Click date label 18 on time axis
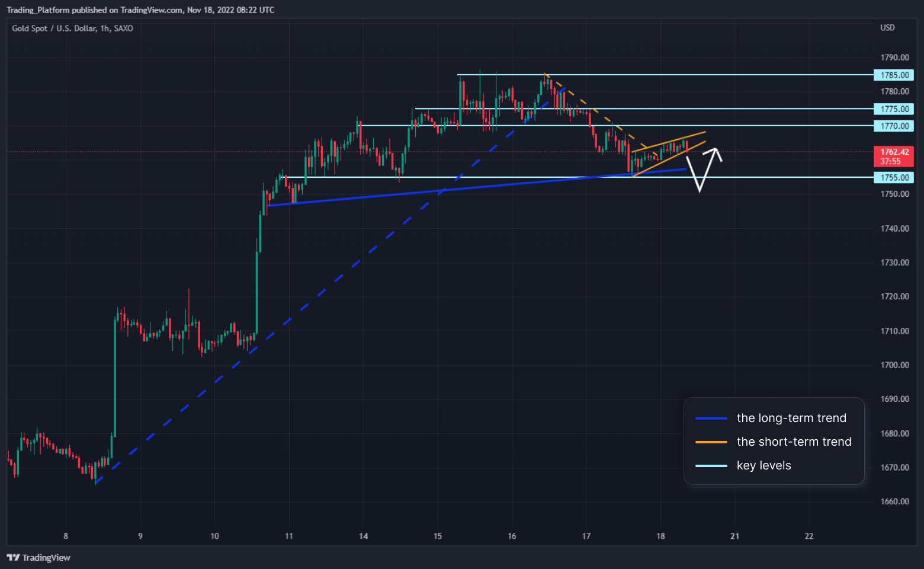The height and width of the screenshot is (569, 924). pos(660,536)
